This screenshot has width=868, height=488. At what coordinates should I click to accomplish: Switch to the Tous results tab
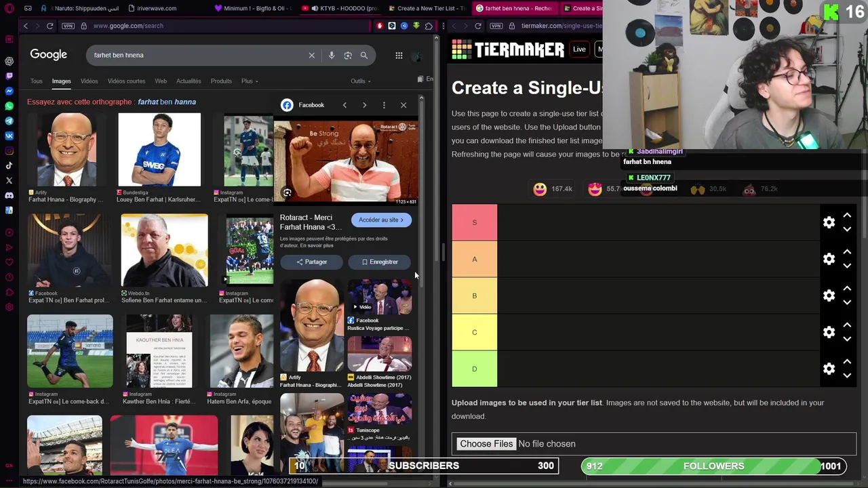coord(36,81)
